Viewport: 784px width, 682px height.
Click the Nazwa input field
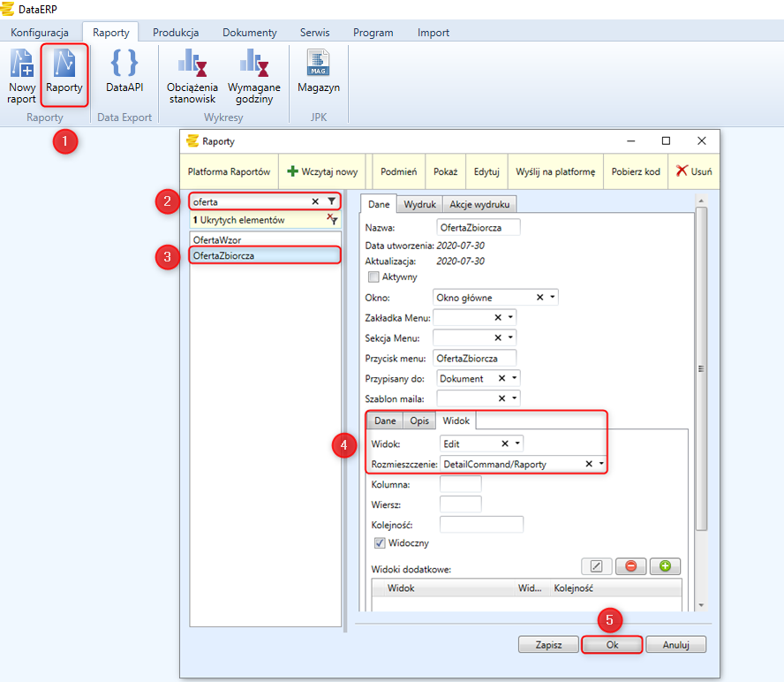coord(478,227)
